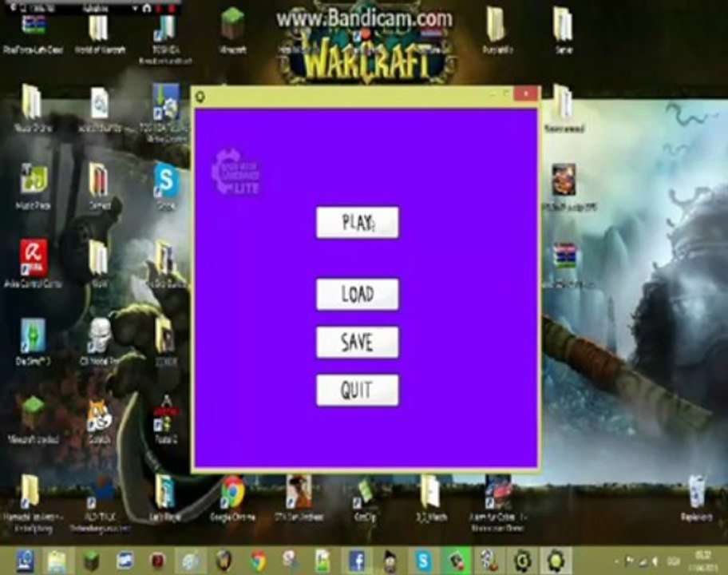728x575 pixels.
Task: Click the Action Center flag in system tray
Action: (630, 561)
